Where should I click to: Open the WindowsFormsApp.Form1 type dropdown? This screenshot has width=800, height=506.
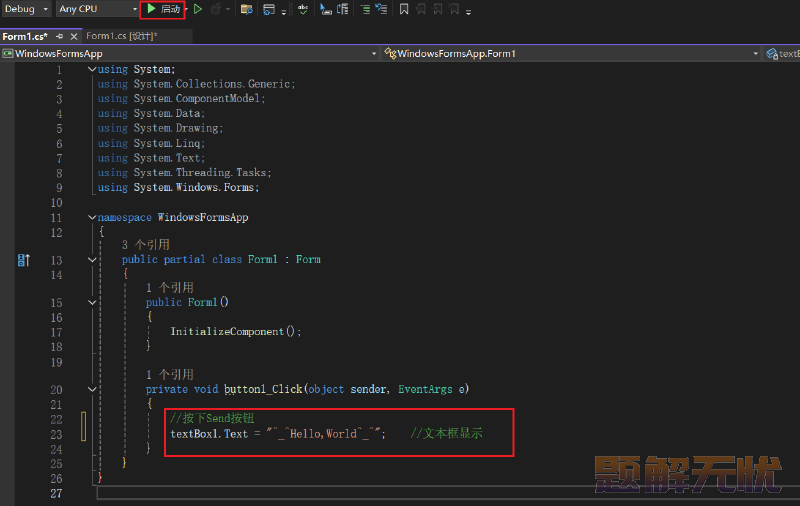[x=571, y=54]
